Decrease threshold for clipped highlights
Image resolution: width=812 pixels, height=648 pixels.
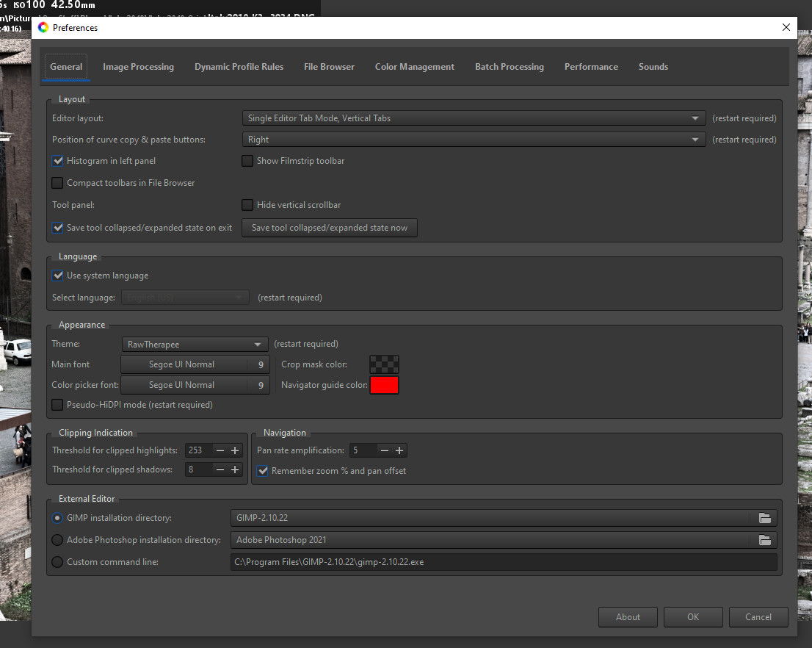[220, 450]
